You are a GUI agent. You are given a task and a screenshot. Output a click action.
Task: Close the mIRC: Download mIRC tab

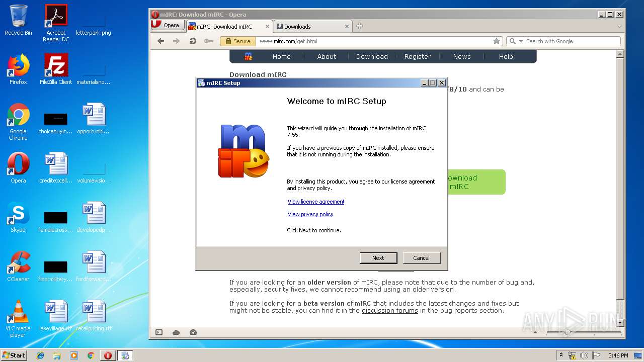[267, 27]
